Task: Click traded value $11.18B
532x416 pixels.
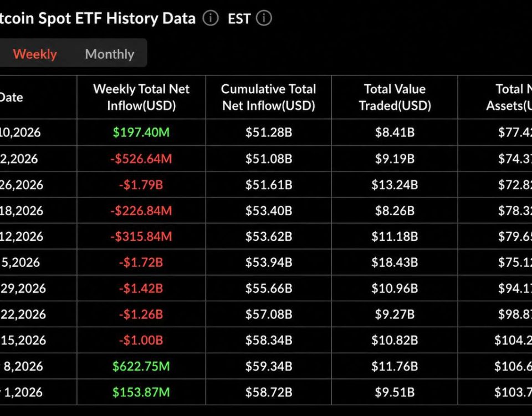Action: click(395, 236)
